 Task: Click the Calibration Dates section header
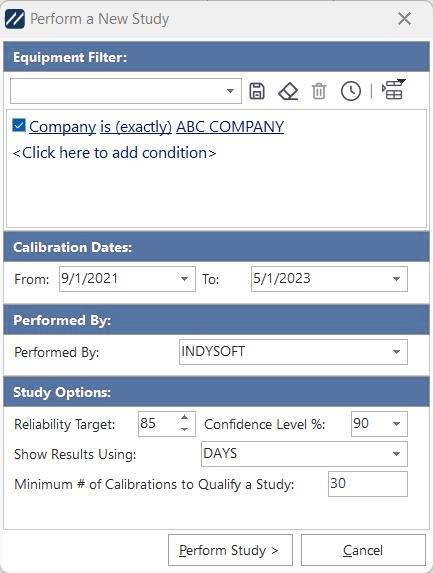coord(217,247)
